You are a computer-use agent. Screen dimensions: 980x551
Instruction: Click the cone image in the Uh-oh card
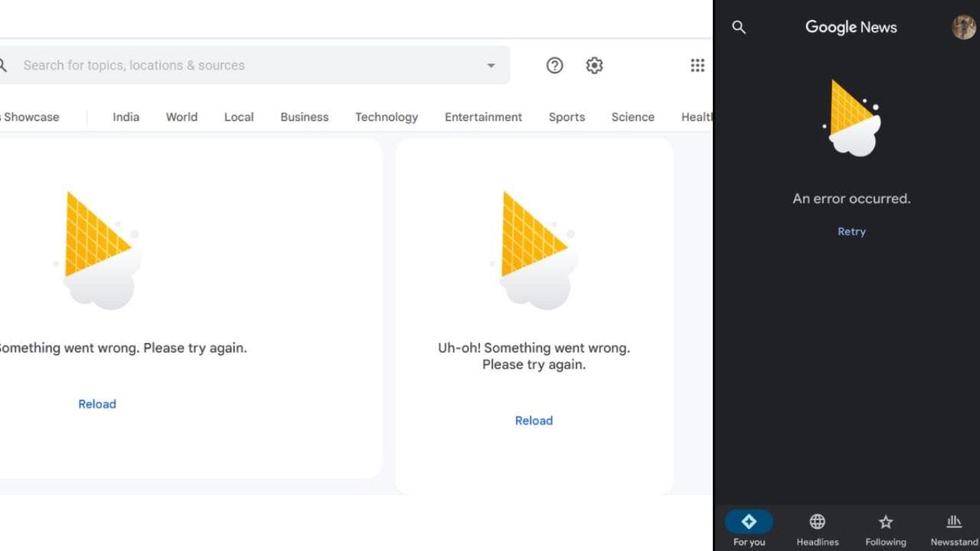tap(534, 250)
